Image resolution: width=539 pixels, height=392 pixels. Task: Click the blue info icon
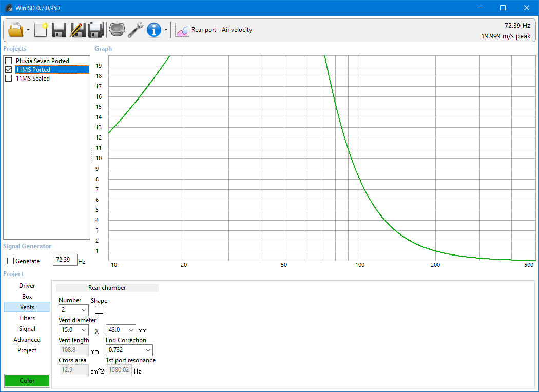click(153, 30)
